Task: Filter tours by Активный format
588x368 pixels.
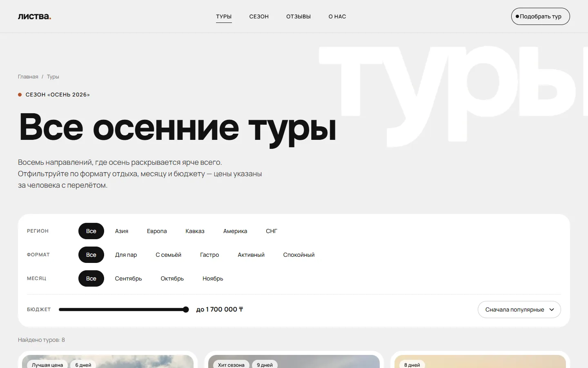Action: 251,255
